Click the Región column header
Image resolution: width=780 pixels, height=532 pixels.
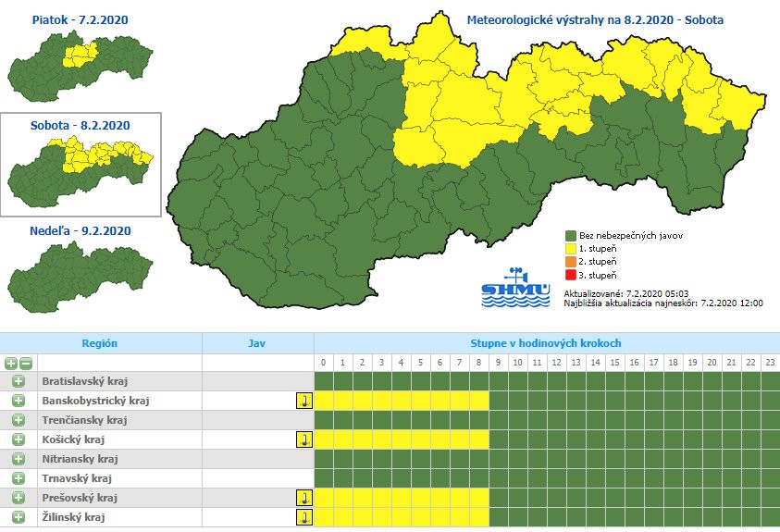pos(99,343)
